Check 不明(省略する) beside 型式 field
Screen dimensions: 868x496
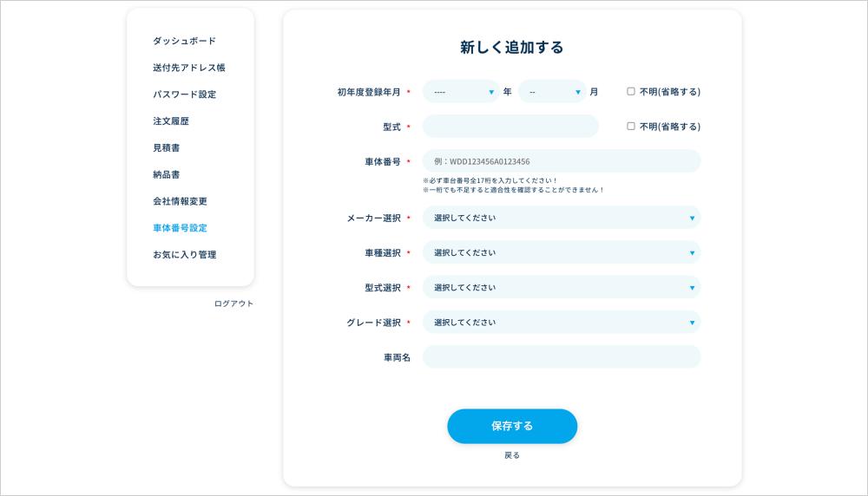pos(631,127)
